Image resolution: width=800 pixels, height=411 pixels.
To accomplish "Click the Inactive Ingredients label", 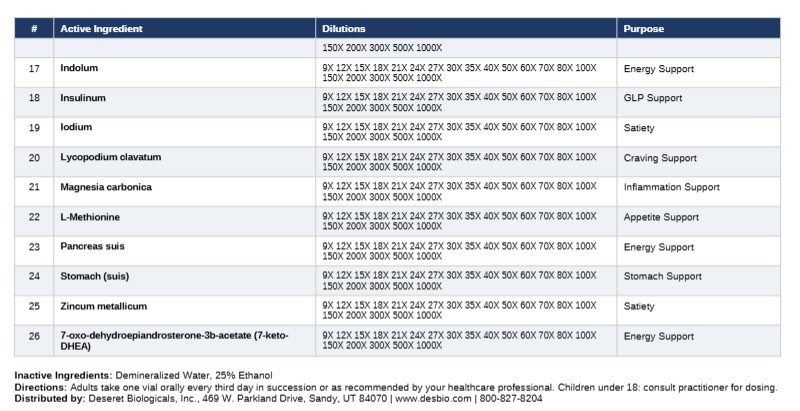I will click(61, 375).
